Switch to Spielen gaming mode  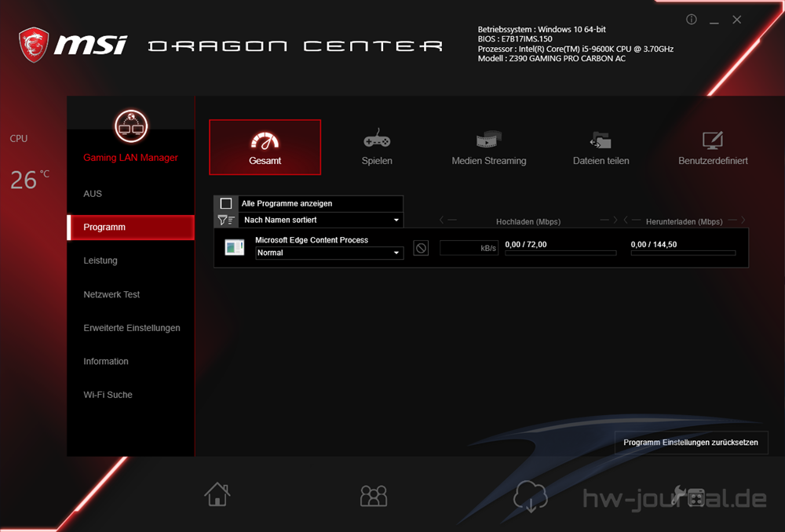click(x=377, y=148)
